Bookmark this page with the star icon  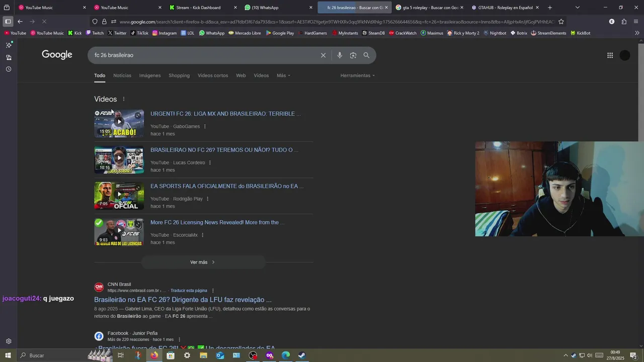pyautogui.click(x=561, y=22)
